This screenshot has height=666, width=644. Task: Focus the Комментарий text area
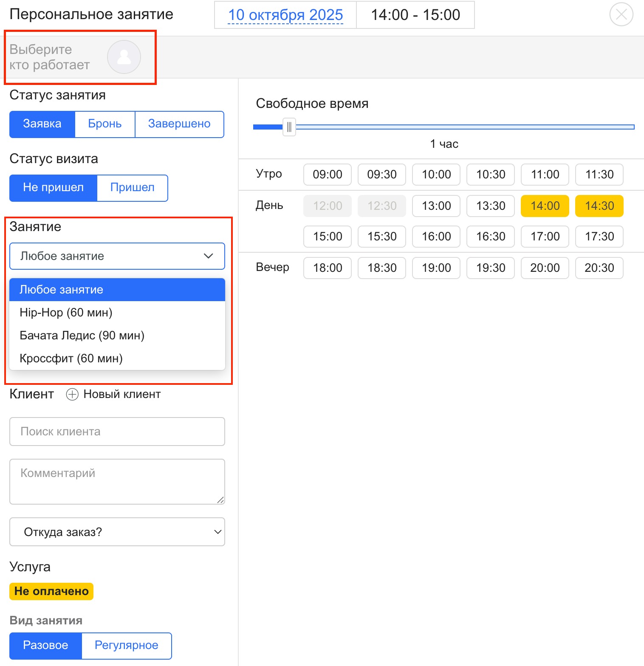tap(117, 481)
